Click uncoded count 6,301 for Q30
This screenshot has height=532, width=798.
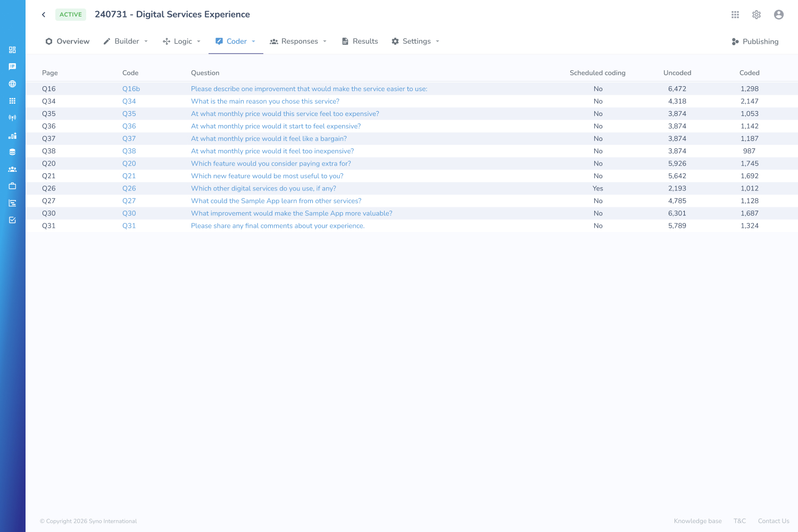(677, 213)
